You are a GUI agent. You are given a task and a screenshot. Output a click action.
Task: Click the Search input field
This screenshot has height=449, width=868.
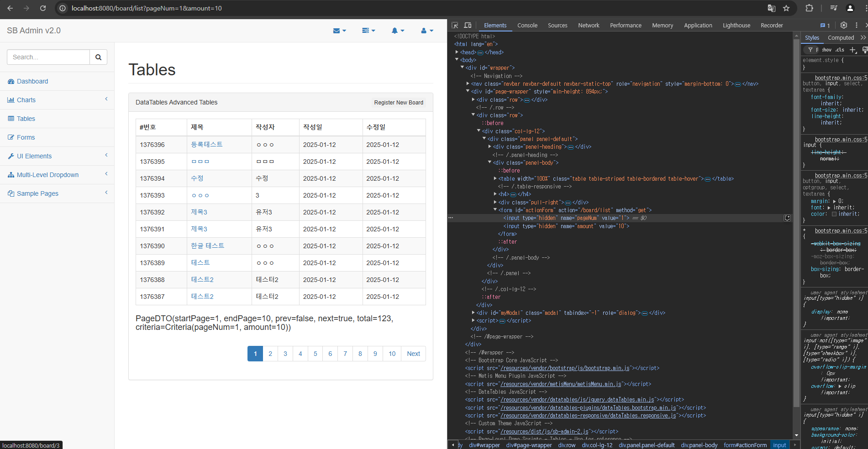48,57
